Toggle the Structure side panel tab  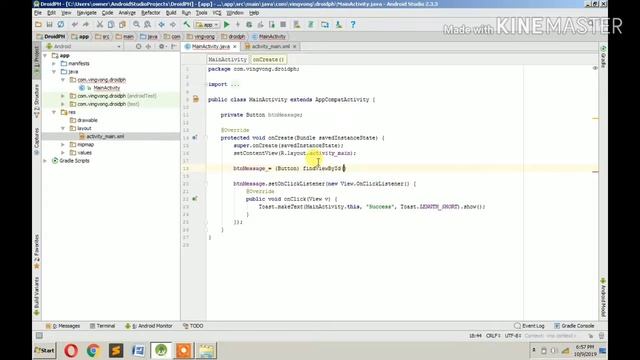pyautogui.click(x=37, y=101)
